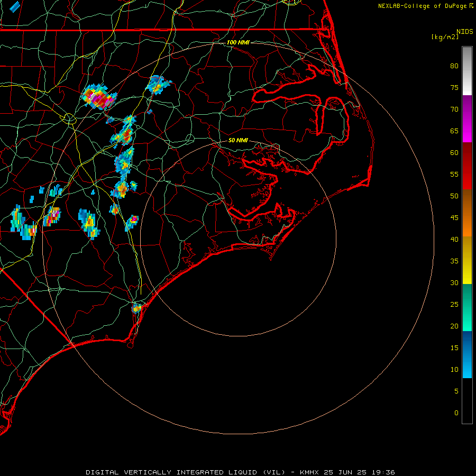This screenshot has height=476, width=476.
Task: Click the 100 NMI range ring label
Action: pos(238,42)
